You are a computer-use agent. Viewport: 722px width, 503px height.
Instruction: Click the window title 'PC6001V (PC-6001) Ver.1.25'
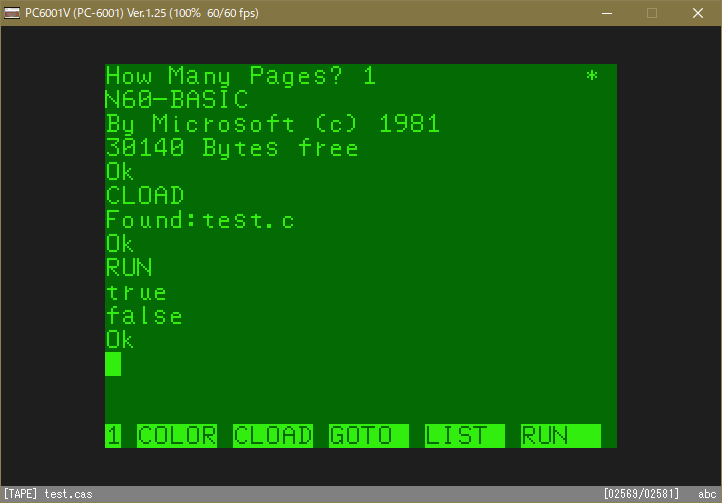point(95,13)
